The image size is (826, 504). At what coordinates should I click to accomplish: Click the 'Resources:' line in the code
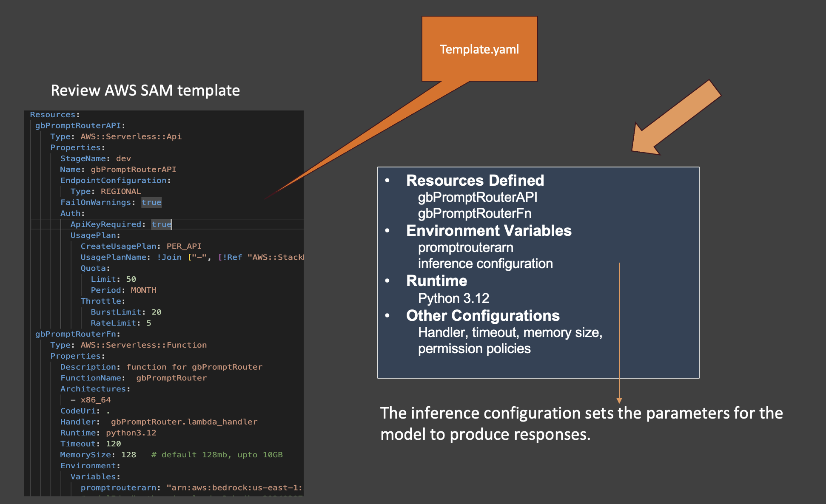tap(55, 115)
